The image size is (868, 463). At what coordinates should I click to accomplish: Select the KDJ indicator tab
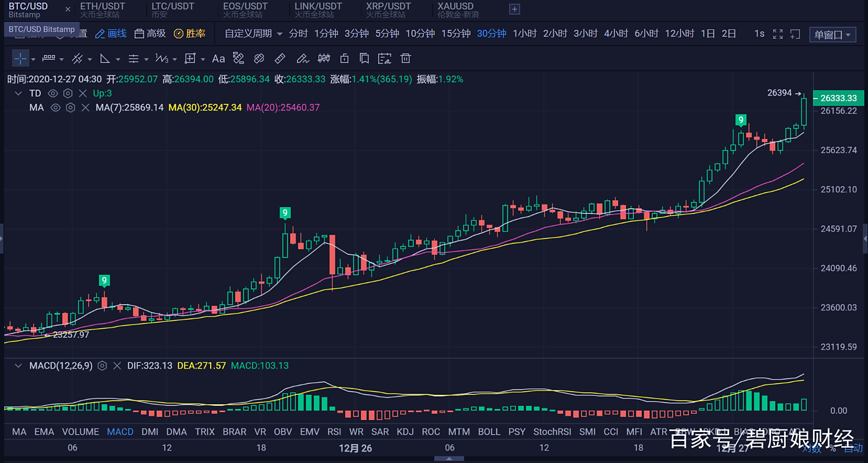coord(405,432)
